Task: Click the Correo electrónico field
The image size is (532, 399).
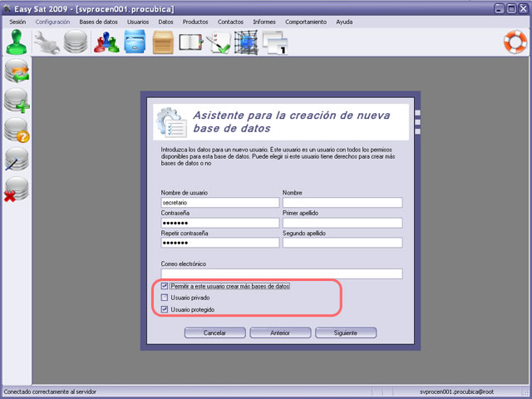Action: 282,273
